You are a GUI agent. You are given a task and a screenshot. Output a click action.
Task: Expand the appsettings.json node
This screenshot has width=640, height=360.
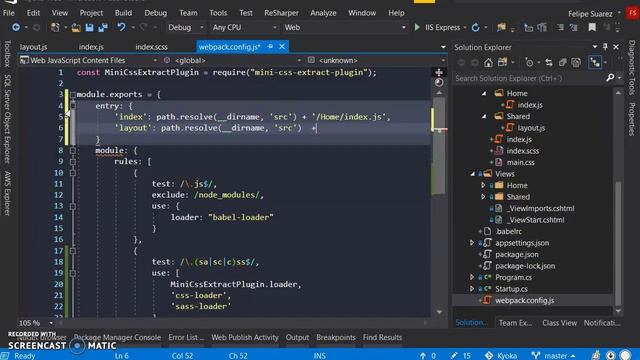pos(472,243)
